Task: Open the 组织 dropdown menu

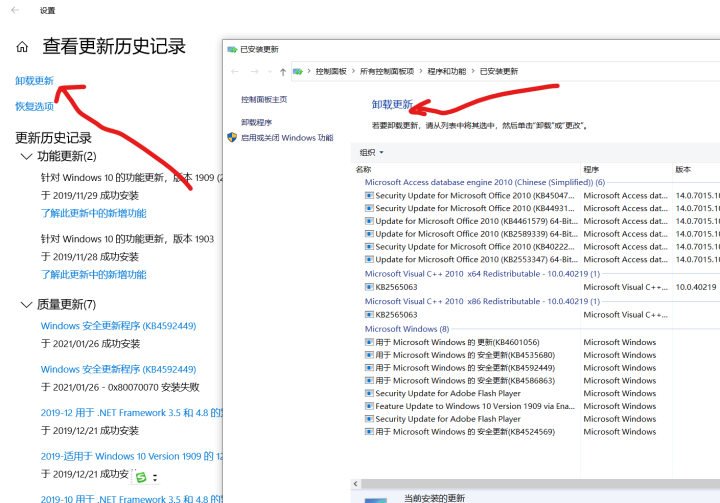Action: coord(371,153)
